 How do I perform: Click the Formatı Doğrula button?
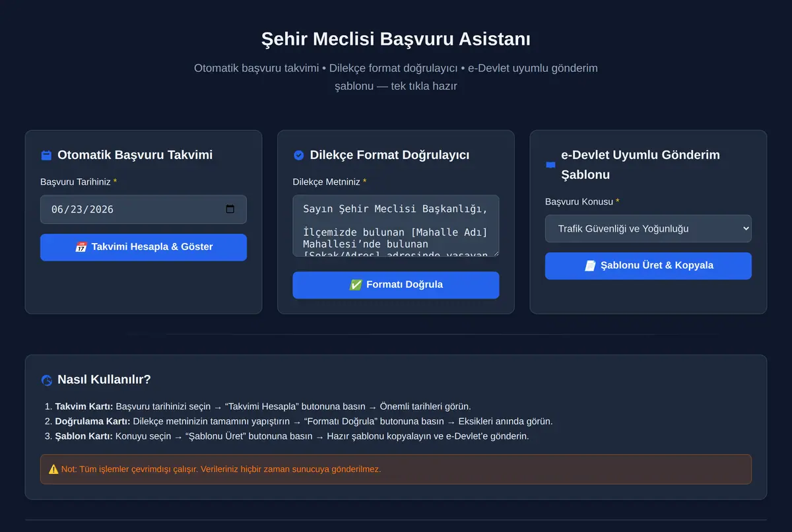pos(396,285)
